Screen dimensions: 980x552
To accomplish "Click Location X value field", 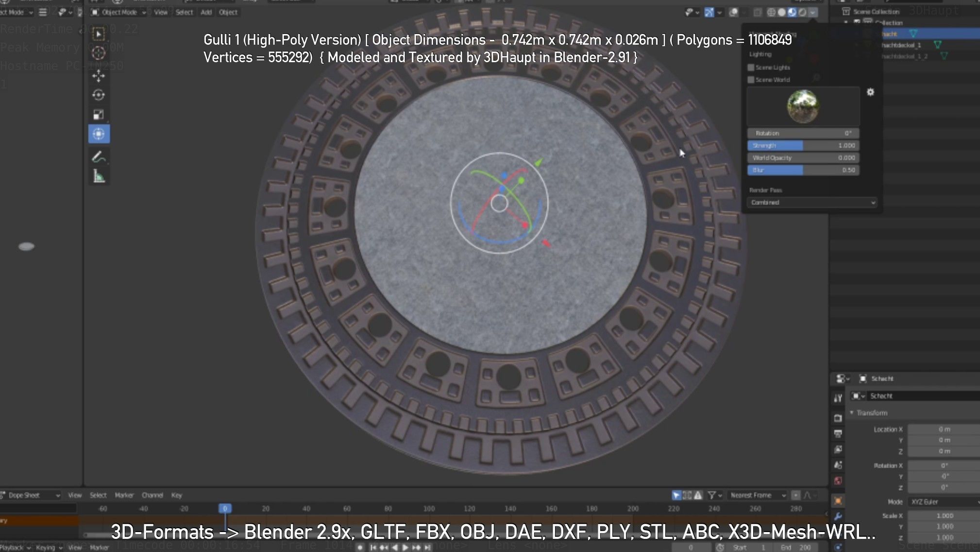I will 944,430.
